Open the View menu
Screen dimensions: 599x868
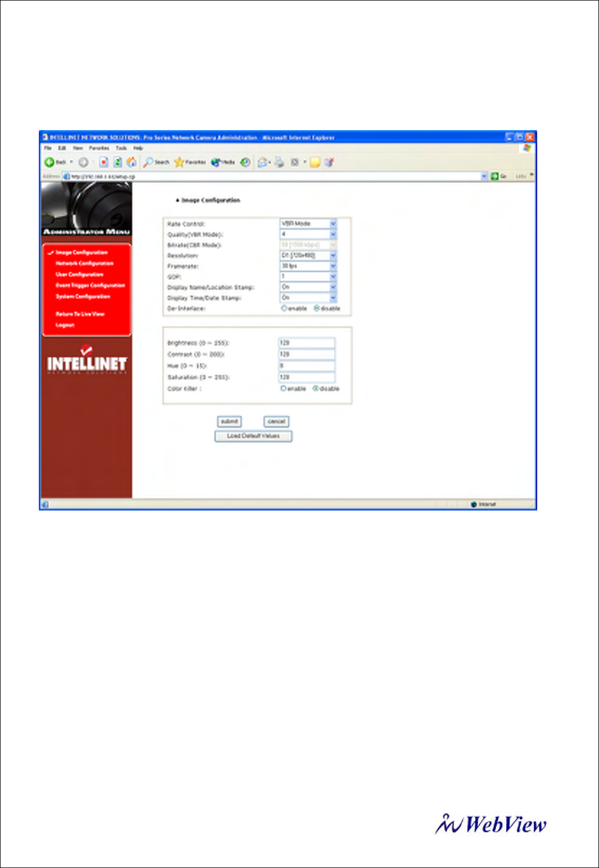point(78,148)
